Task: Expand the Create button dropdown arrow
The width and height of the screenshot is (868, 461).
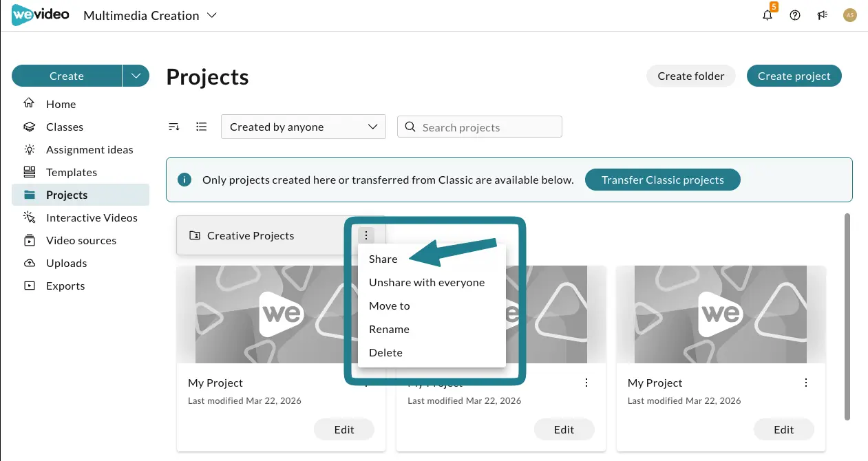Action: 136,76
